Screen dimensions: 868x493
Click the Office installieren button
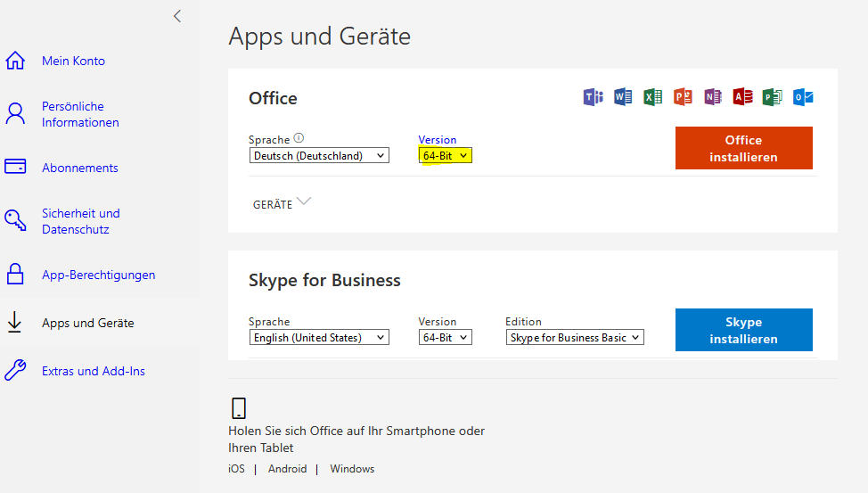point(744,148)
